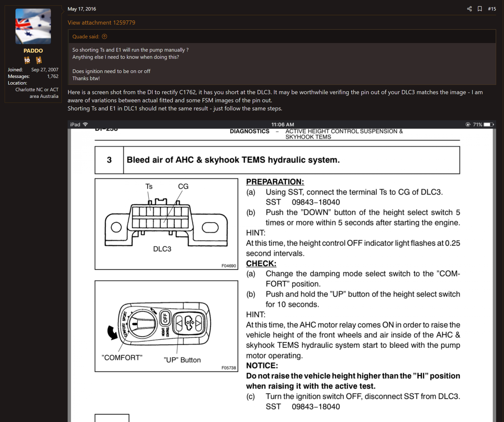Click the iPad Wi-Fi icon in the screenshot
504x422 pixels.
85,124
